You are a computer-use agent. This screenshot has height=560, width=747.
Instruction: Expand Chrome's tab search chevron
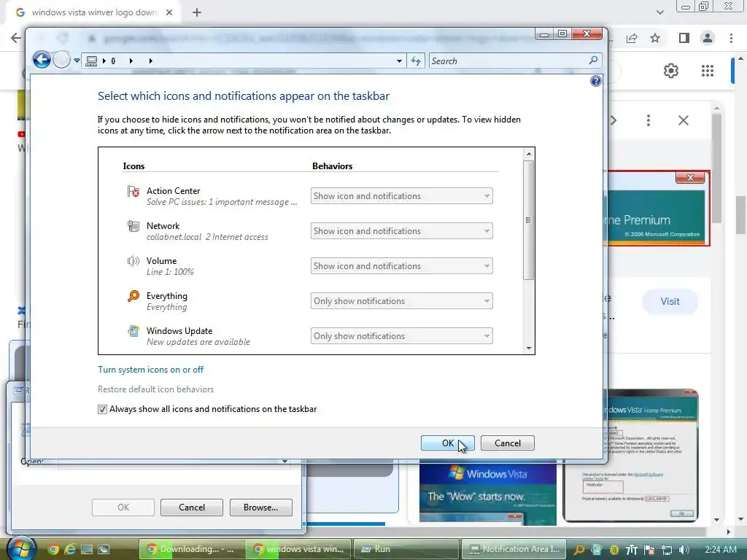click(x=659, y=12)
